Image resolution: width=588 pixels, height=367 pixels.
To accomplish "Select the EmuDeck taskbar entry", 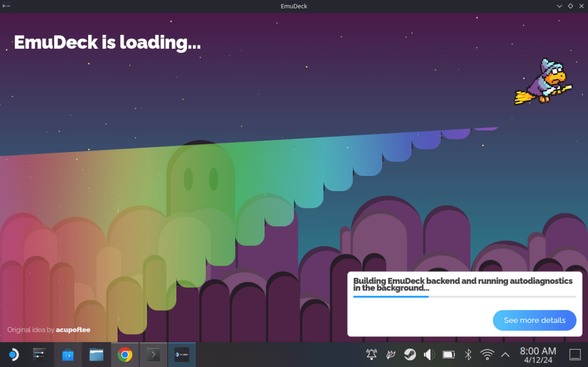I will click(182, 355).
